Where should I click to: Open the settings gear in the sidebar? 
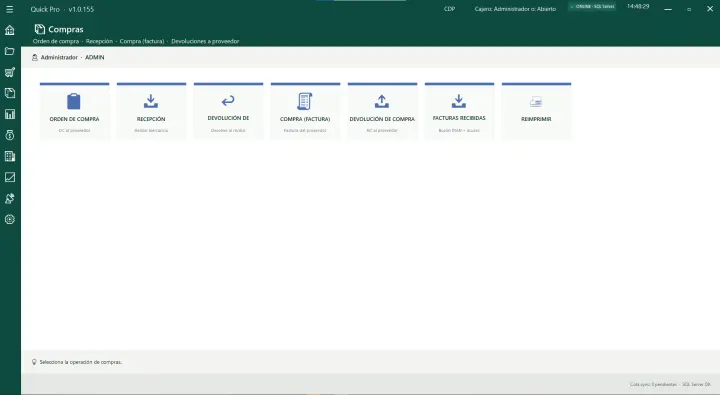click(x=10, y=220)
